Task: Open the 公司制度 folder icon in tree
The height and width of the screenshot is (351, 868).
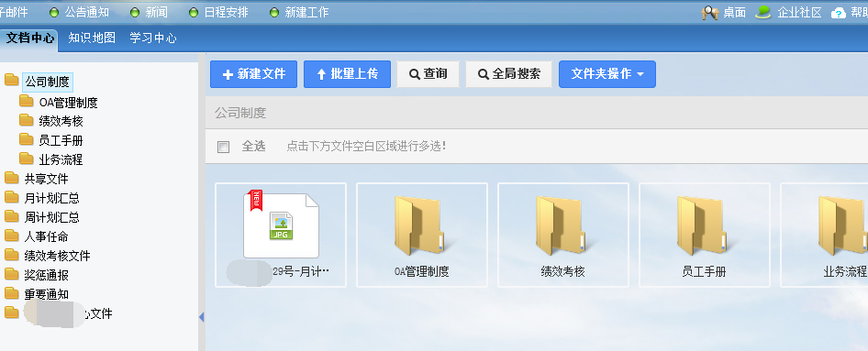Action: click(x=12, y=81)
